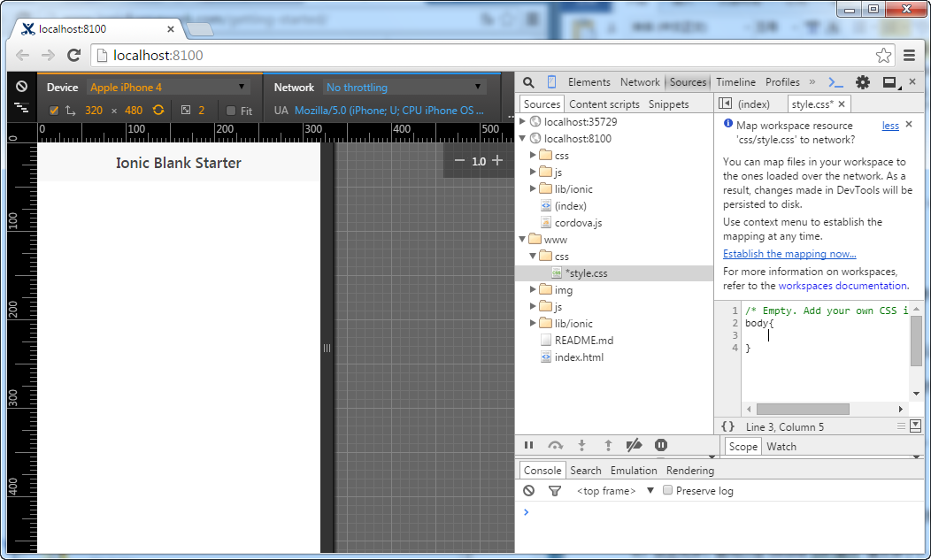Dismiss the workspace mapping infobar
The image size is (931, 560).
tap(909, 124)
